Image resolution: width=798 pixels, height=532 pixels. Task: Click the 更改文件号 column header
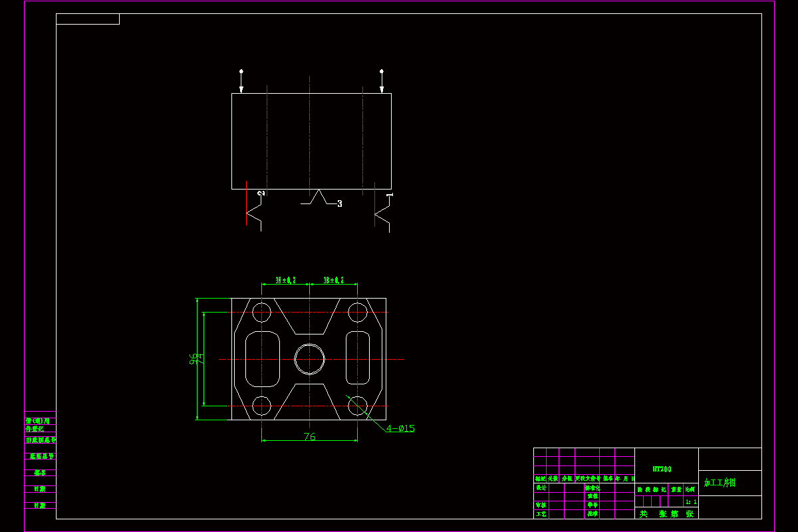pos(588,478)
